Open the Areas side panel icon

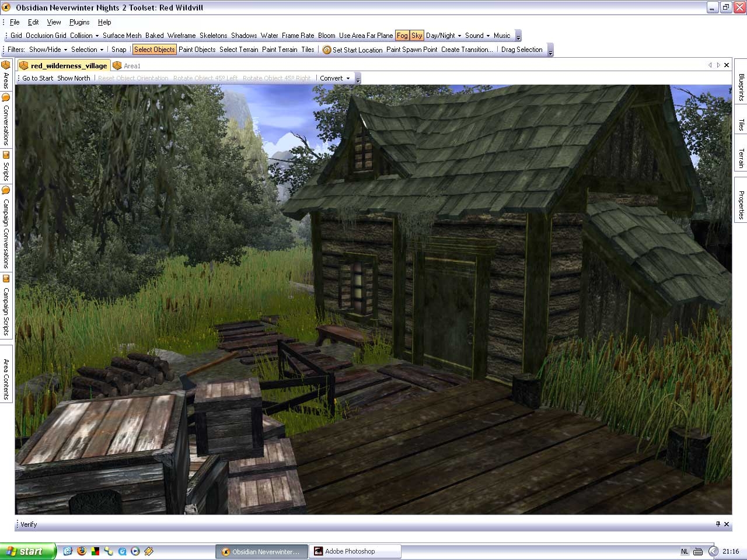[6, 65]
